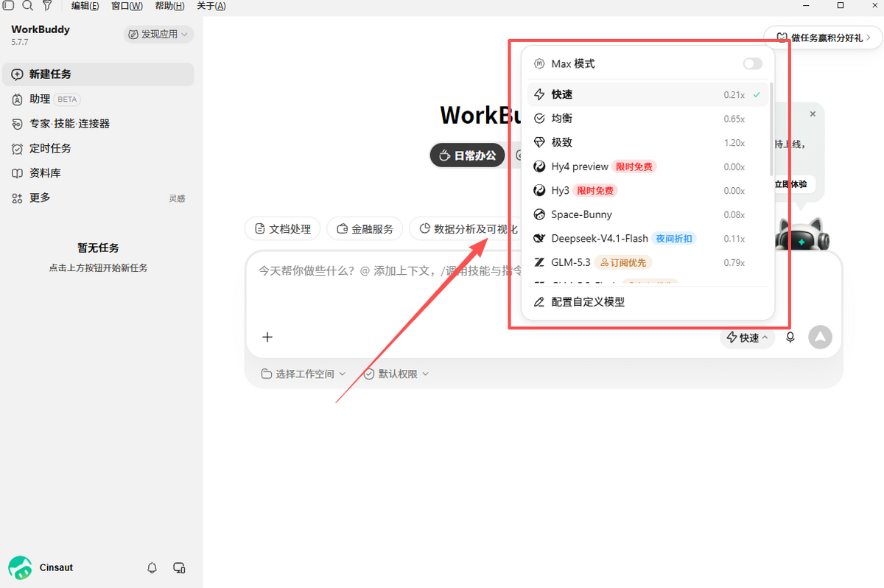Choose the Hy3 model

[x=648, y=191]
